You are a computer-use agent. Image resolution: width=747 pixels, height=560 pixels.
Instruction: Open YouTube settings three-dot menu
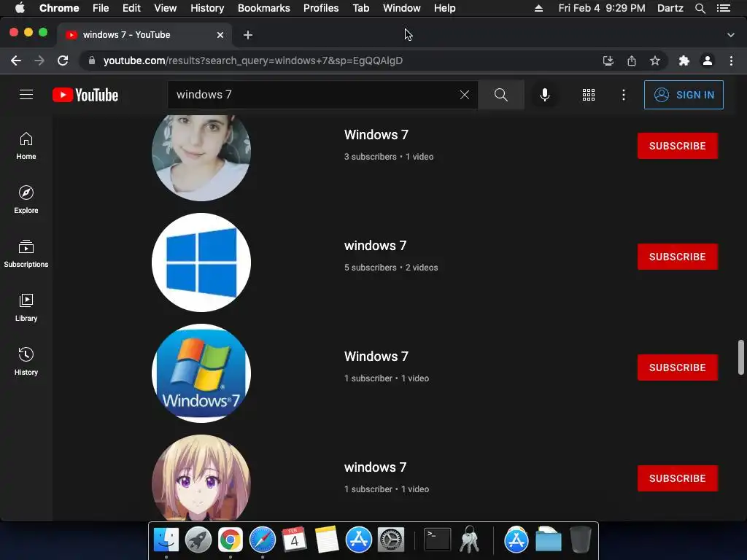(x=624, y=95)
